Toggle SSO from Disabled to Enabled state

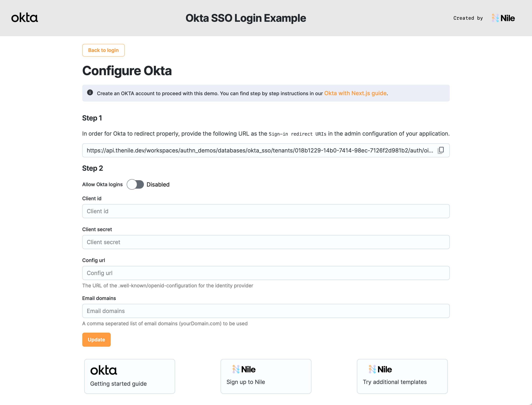[135, 185]
